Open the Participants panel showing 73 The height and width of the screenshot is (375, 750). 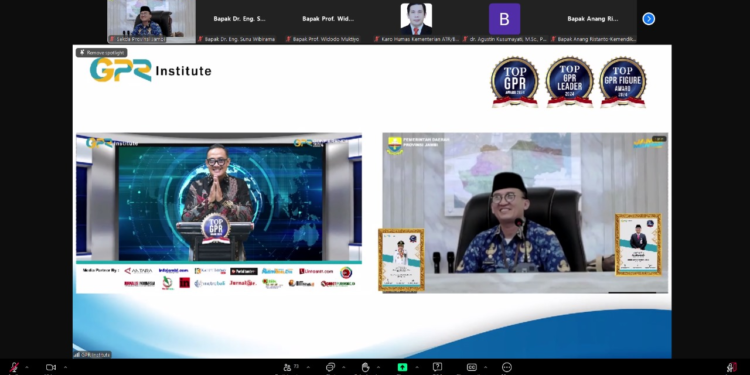pos(291,367)
